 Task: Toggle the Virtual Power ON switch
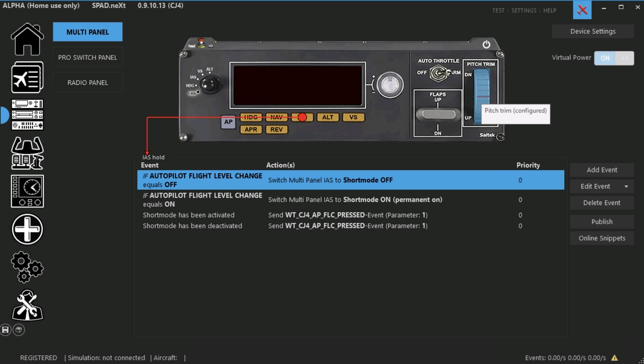[614, 58]
